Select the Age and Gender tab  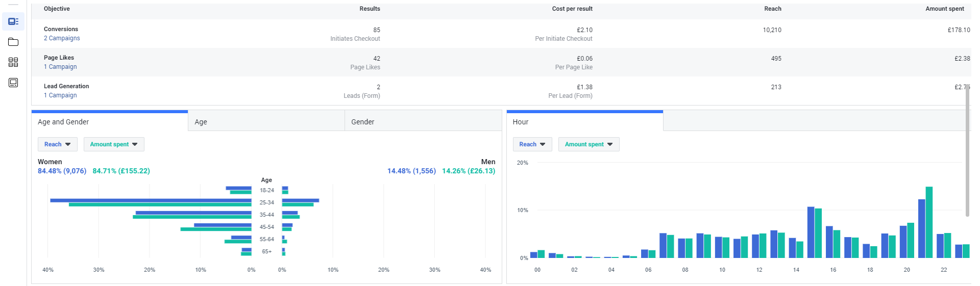click(110, 121)
